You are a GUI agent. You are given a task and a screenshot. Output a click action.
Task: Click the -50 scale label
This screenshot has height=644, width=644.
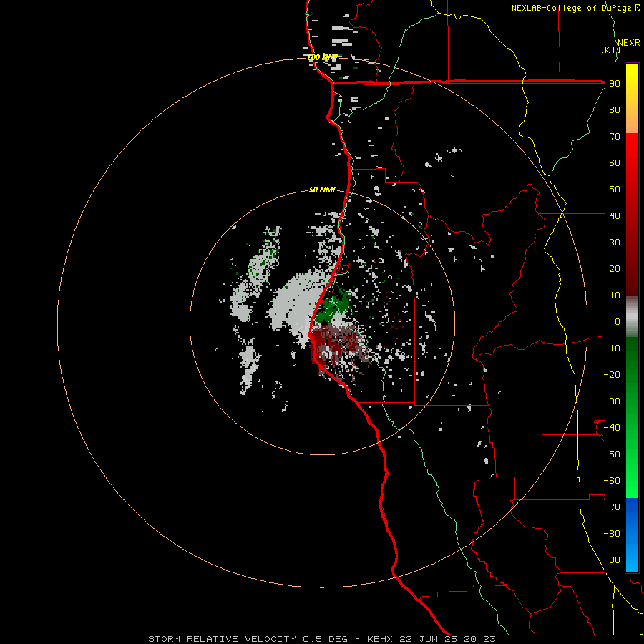point(612,454)
